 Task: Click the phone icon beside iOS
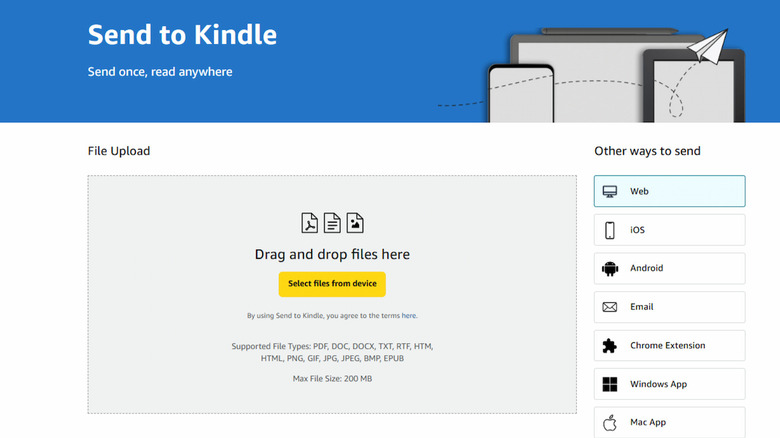(x=610, y=230)
